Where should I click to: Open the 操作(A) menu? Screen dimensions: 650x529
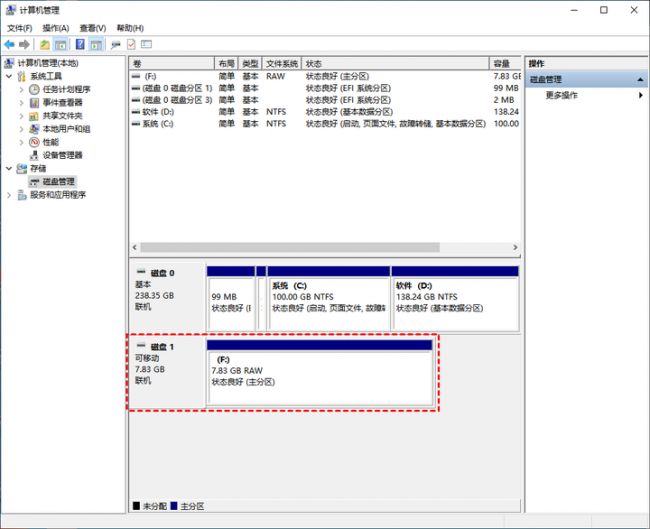point(56,28)
